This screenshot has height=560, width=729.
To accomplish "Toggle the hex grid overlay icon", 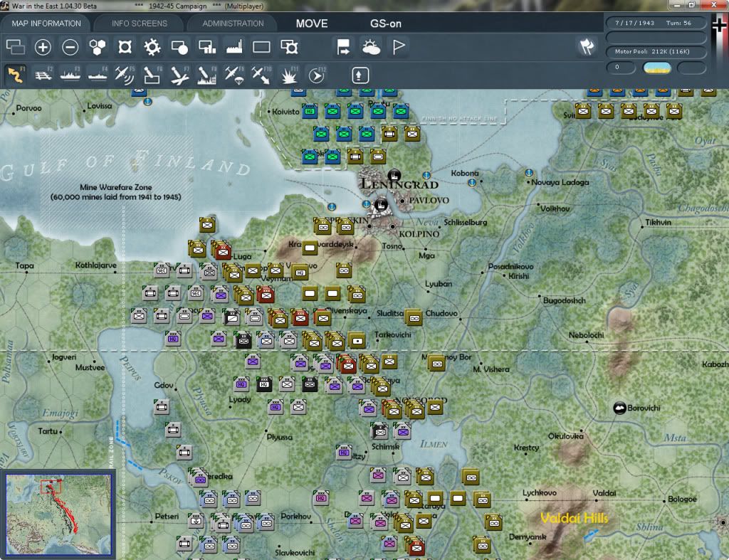I will (97, 47).
